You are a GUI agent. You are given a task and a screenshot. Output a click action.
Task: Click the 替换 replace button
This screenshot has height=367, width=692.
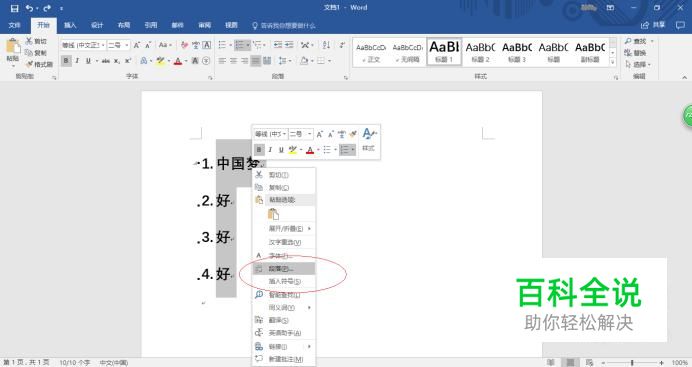[x=636, y=53]
